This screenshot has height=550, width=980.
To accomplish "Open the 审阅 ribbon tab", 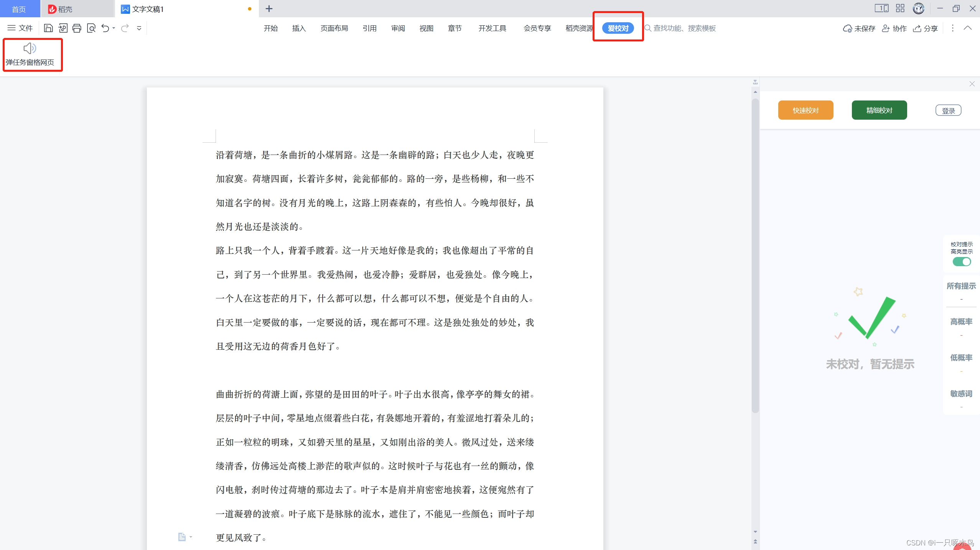I will tap(398, 28).
